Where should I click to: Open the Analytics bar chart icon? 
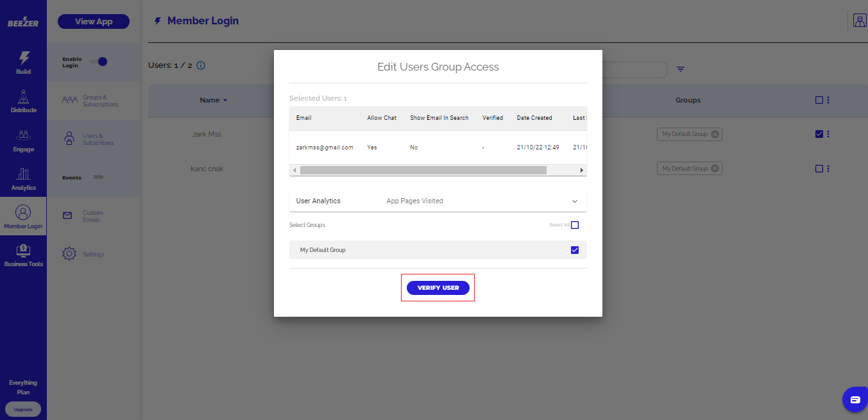[x=23, y=174]
